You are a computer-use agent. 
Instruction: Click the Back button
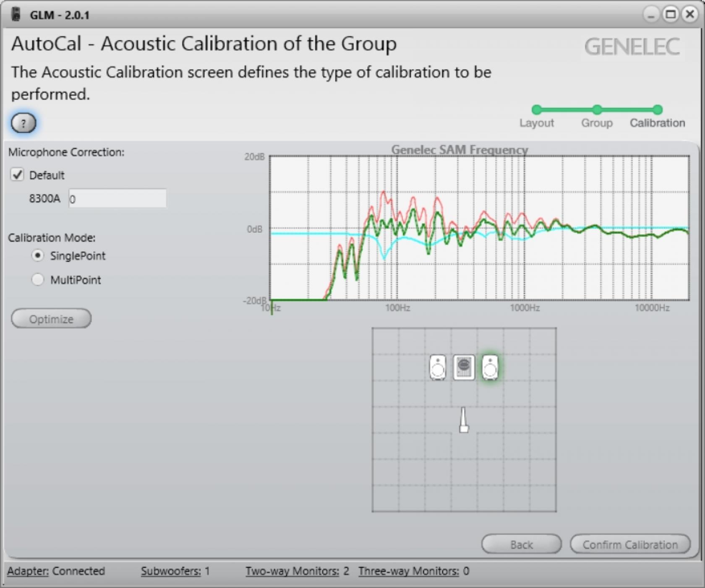click(x=521, y=544)
